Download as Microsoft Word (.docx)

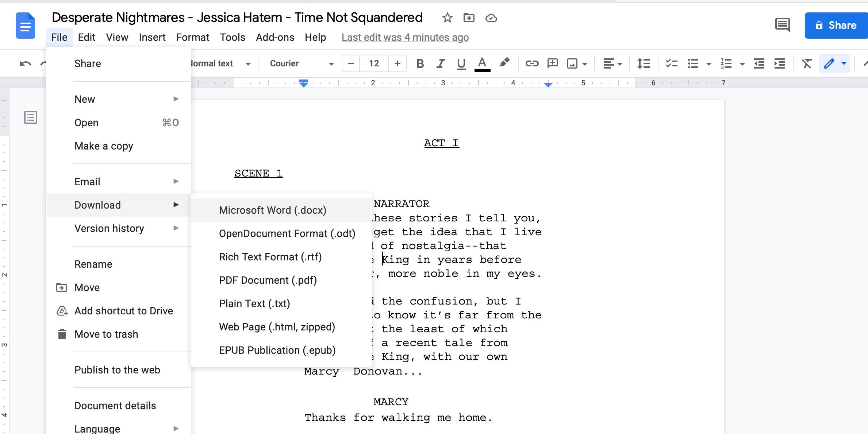point(281,210)
